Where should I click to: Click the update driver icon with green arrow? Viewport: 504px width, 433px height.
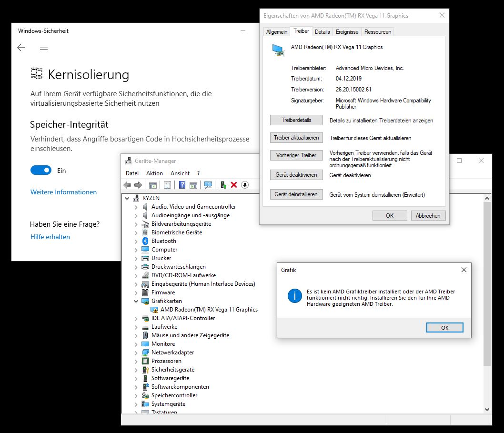click(x=223, y=185)
